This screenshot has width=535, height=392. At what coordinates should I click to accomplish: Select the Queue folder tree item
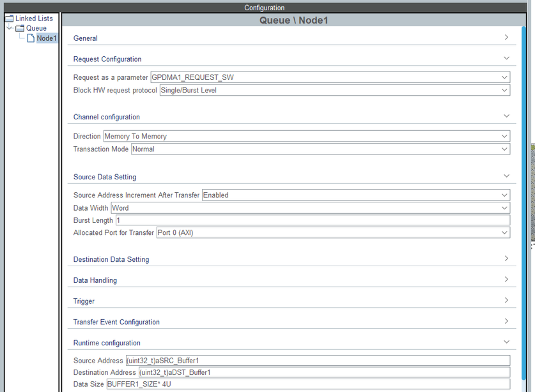[x=36, y=28]
